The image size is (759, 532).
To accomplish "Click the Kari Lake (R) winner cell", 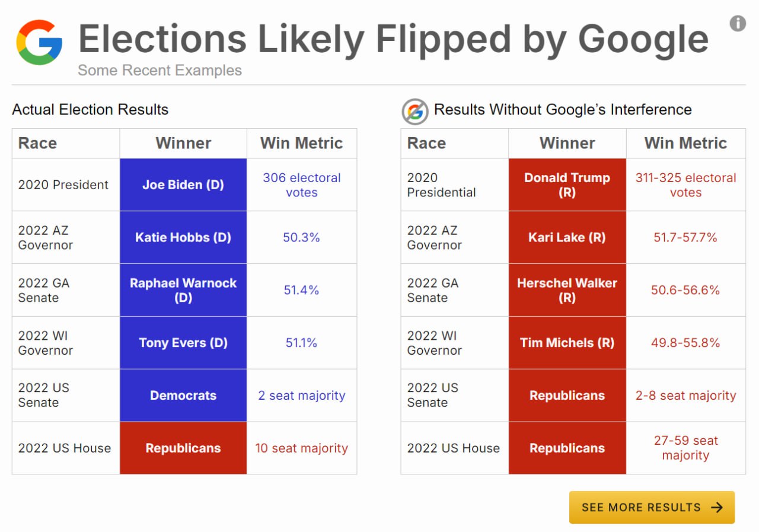I will point(567,237).
